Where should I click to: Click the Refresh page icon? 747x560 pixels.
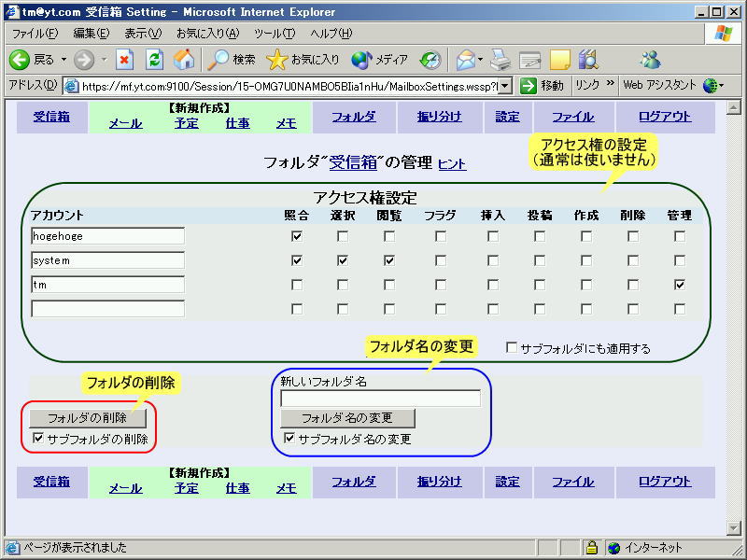(x=154, y=60)
